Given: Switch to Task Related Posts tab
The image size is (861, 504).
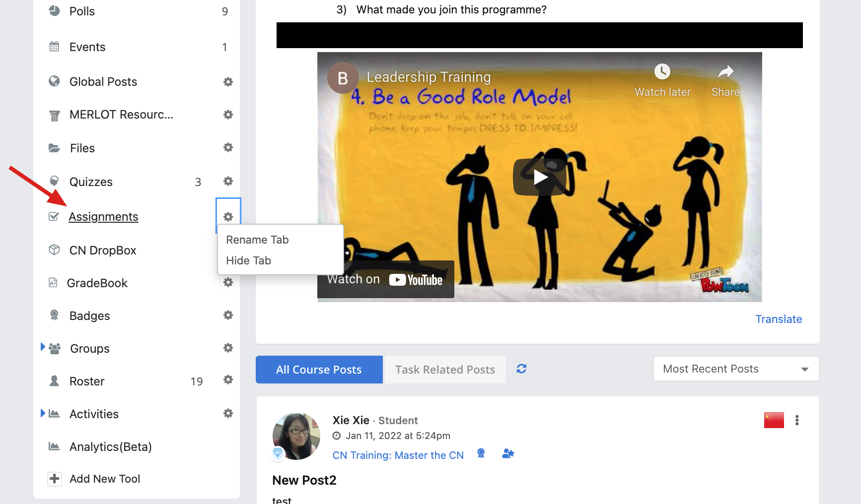Looking at the screenshot, I should pyautogui.click(x=445, y=370).
